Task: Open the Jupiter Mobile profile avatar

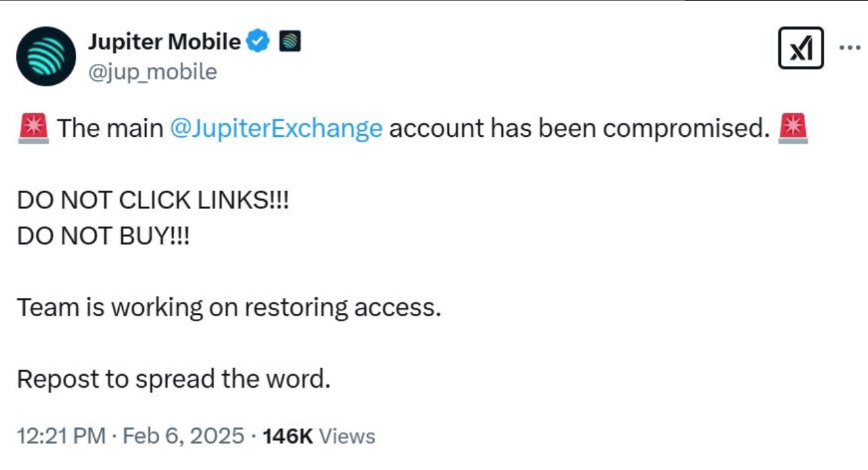Action: (x=45, y=56)
